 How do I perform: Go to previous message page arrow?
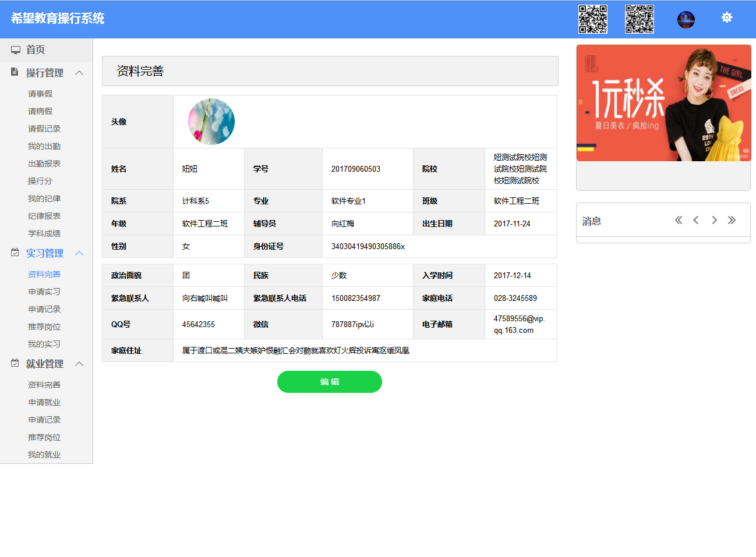click(695, 220)
